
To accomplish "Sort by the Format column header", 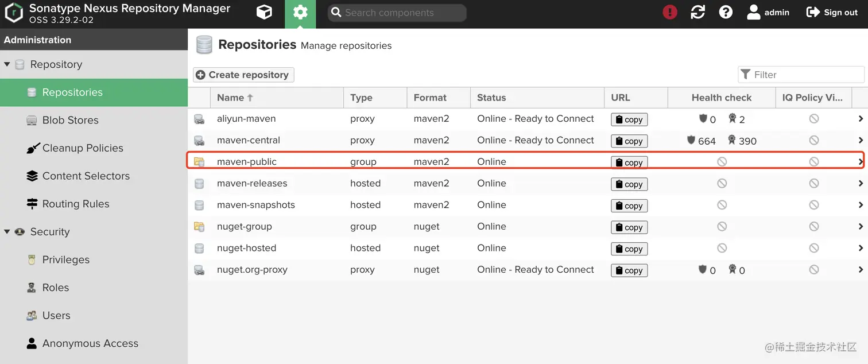I will 438,98.
